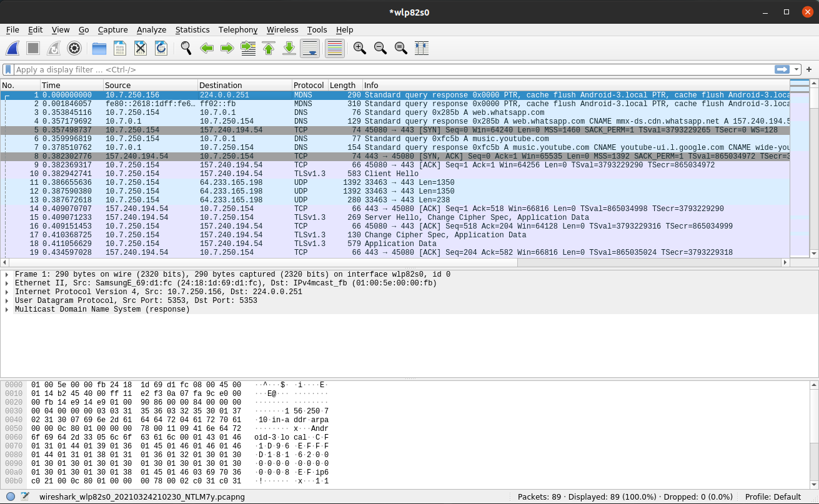Click the add filter button plus sign
Viewport: 819px width, 504px height.
810,70
